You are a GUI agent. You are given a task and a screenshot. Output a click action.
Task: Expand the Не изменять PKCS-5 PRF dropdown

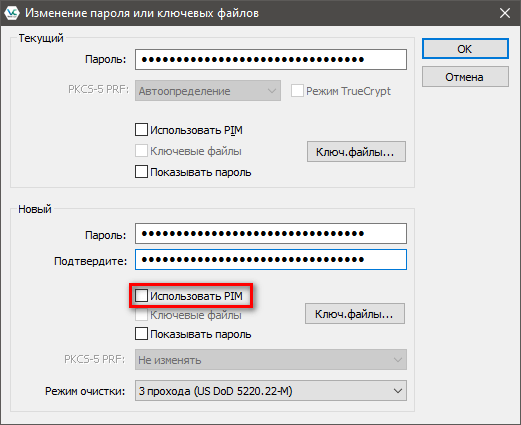pos(271,360)
